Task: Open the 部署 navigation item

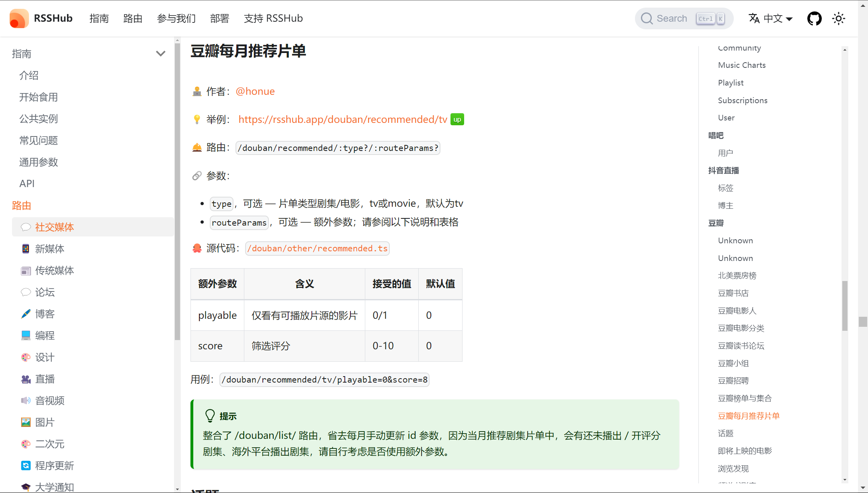Action: (x=220, y=18)
